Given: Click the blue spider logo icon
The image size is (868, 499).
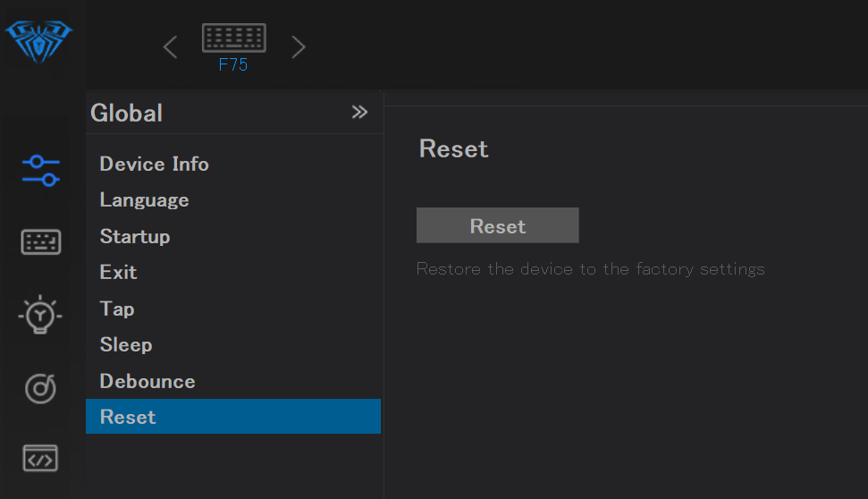Looking at the screenshot, I should click(x=38, y=40).
